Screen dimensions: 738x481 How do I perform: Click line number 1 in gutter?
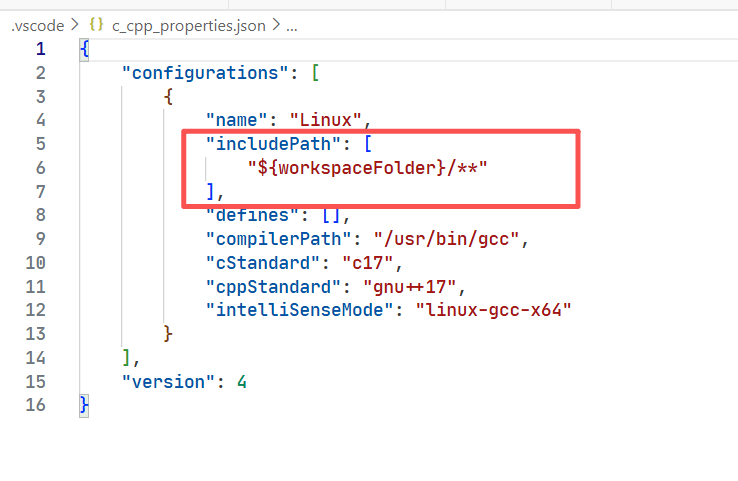pyautogui.click(x=41, y=49)
